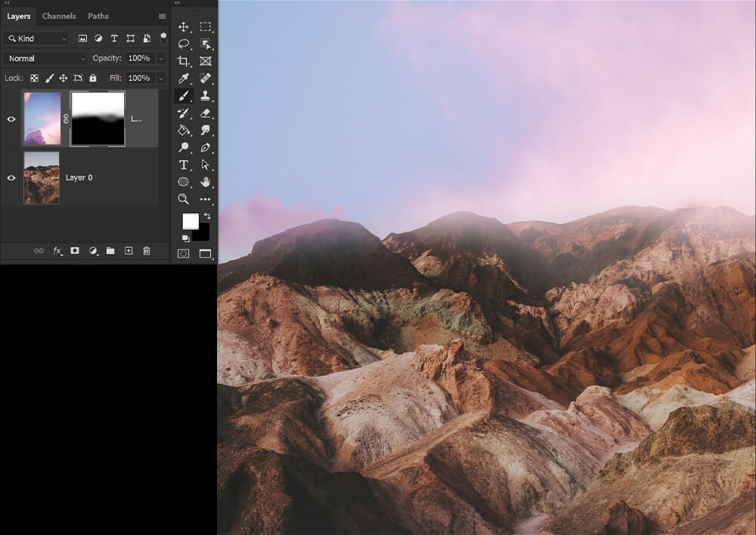Toggle the layer filtering on/off switch
The image size is (756, 535).
(x=163, y=36)
